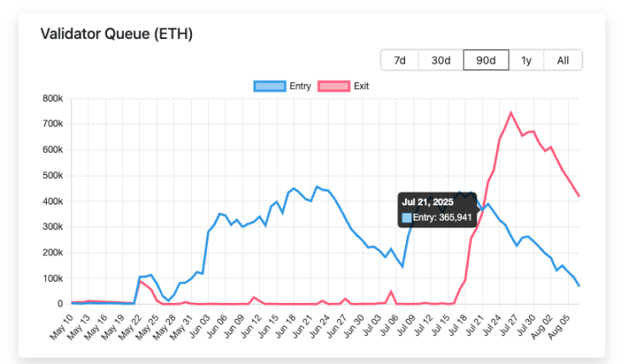Switch to the 30d range
Screen dimensions: 636x364
pos(441,59)
